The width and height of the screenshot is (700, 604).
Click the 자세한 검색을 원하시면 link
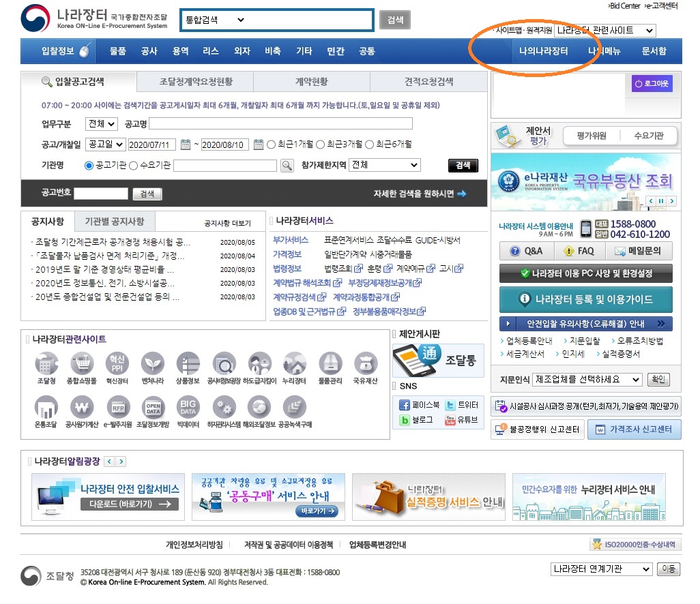point(420,194)
